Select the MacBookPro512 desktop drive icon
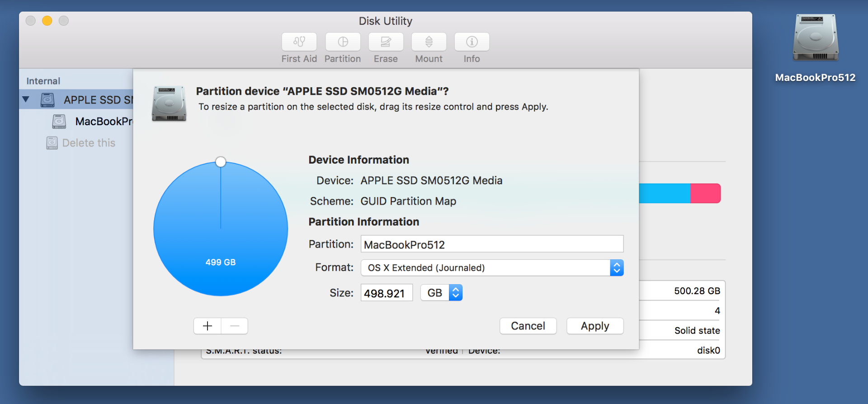 tap(816, 38)
